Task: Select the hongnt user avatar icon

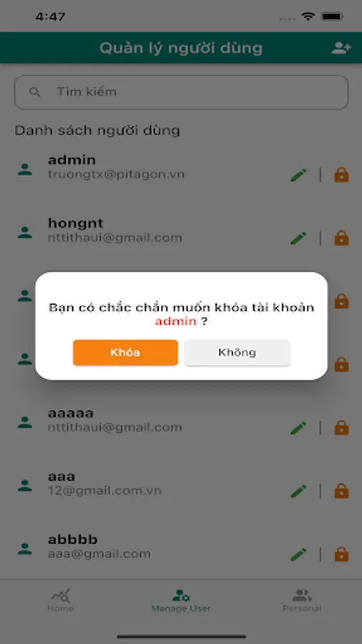Action: (x=24, y=233)
